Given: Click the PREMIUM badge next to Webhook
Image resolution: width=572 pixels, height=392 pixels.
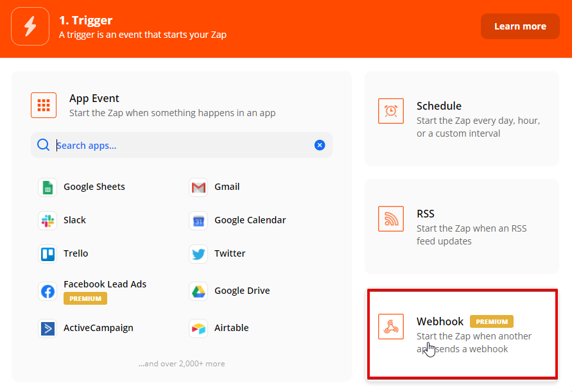Looking at the screenshot, I should tap(491, 321).
